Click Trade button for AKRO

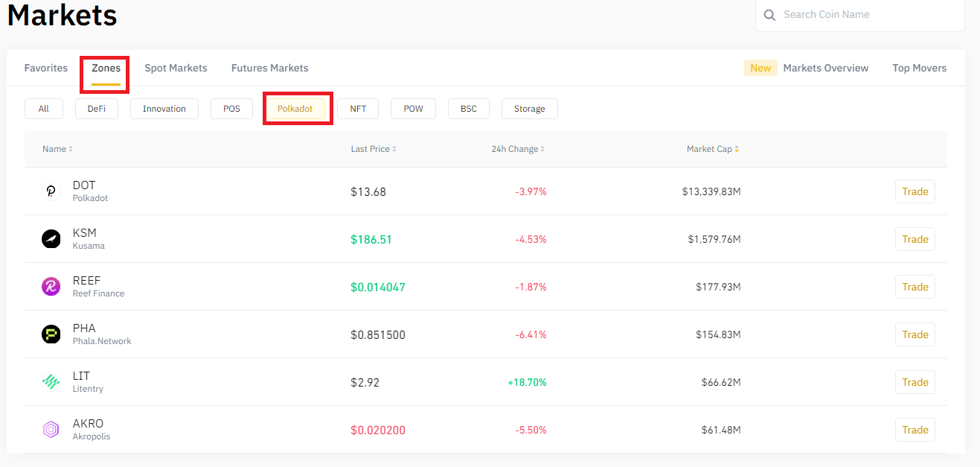click(x=915, y=430)
